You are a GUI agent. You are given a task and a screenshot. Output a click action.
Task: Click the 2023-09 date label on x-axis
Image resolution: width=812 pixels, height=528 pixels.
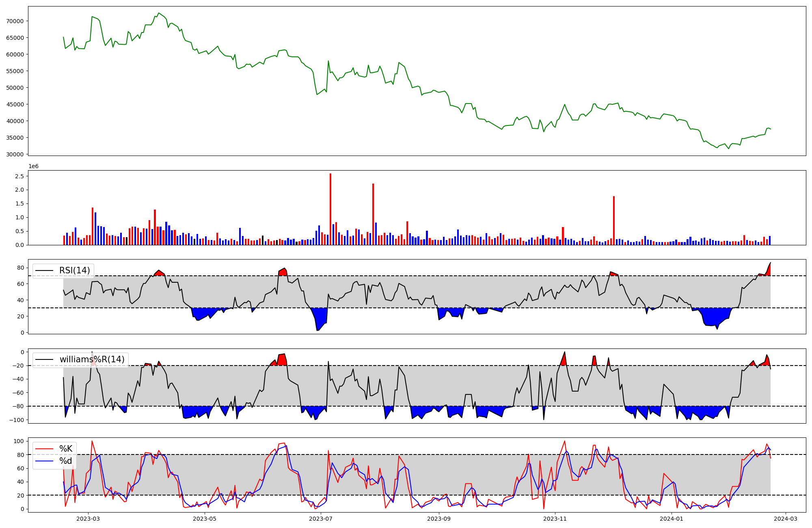tap(439, 519)
